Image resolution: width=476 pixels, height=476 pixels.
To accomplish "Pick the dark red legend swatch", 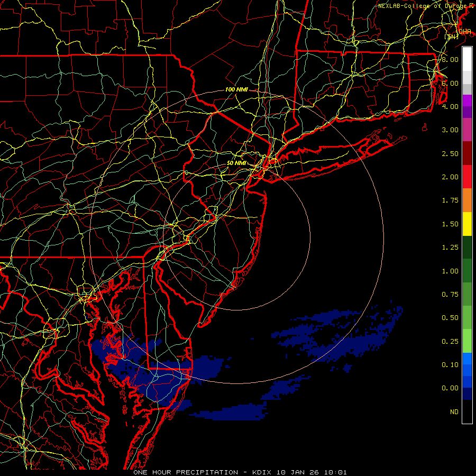I will (467, 153).
